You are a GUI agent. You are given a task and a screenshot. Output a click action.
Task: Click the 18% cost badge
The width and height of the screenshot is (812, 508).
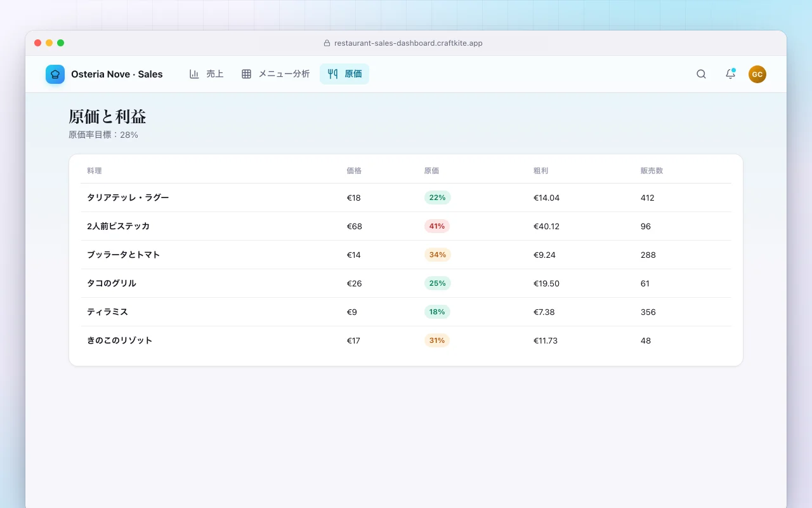437,312
